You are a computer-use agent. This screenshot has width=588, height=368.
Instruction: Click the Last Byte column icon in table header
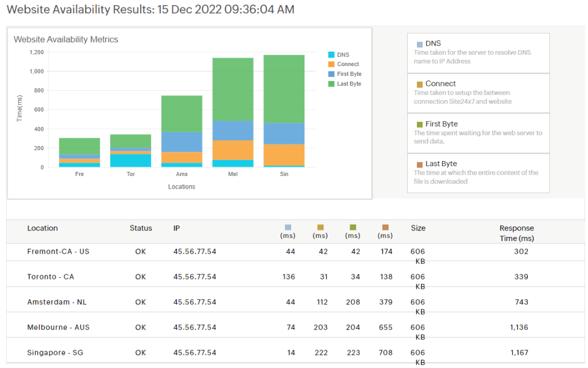(385, 227)
